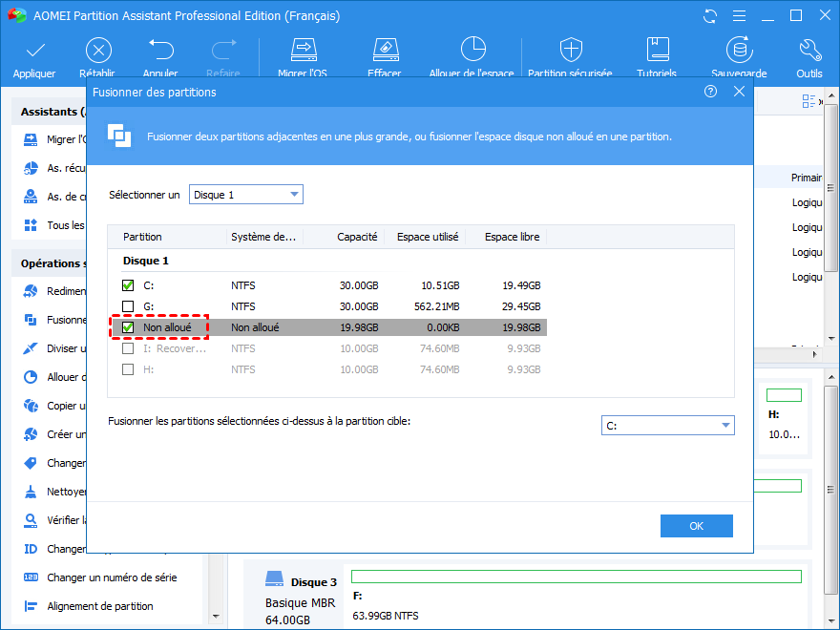Viewport: 840px width, 630px height.
Task: Click the H: partition block in the disk map
Action: [784, 417]
